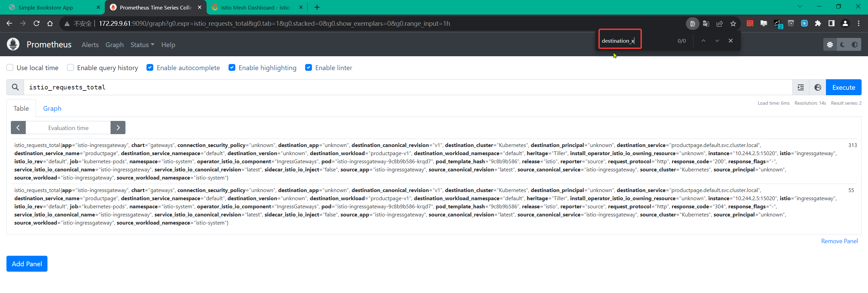868x293 pixels.
Task: Open the browser home page
Action: 50,23
